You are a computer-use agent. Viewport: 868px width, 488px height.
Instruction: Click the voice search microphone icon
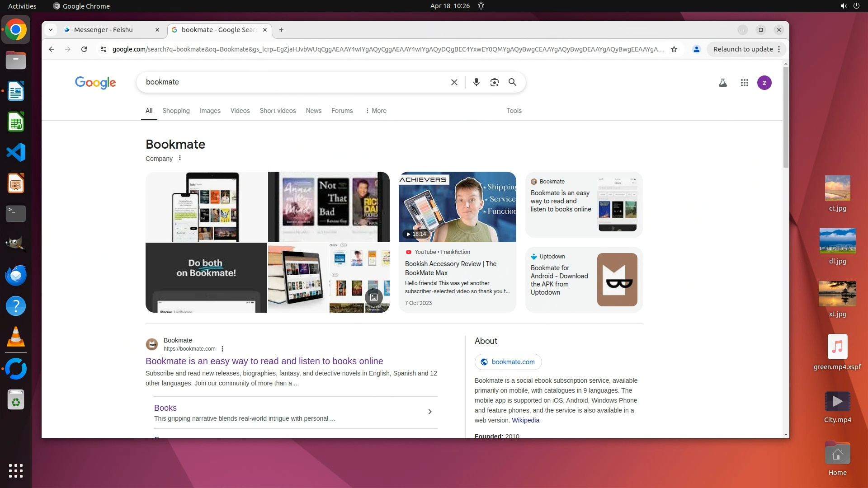tap(476, 82)
